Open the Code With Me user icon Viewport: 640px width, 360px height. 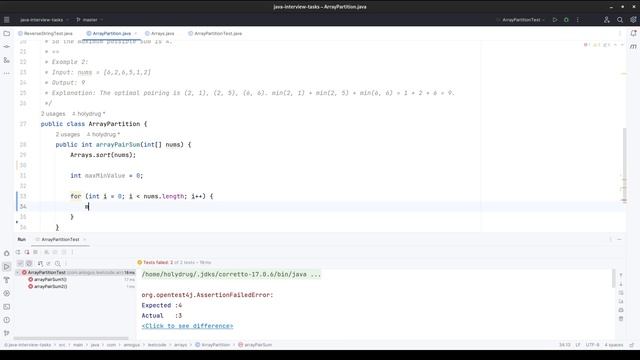(607, 20)
